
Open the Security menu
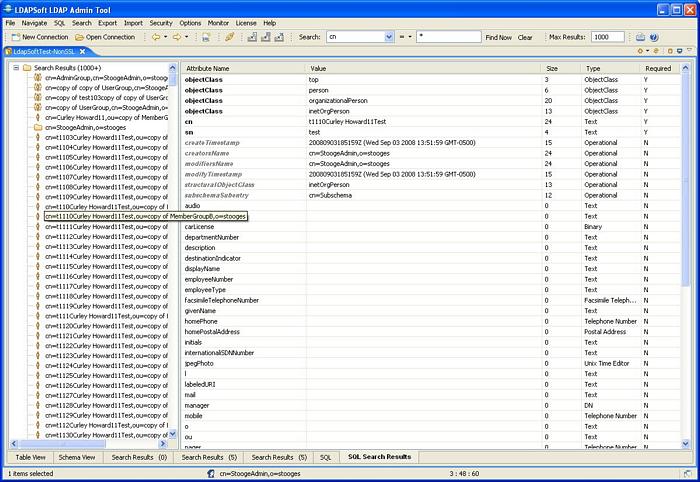(x=161, y=22)
